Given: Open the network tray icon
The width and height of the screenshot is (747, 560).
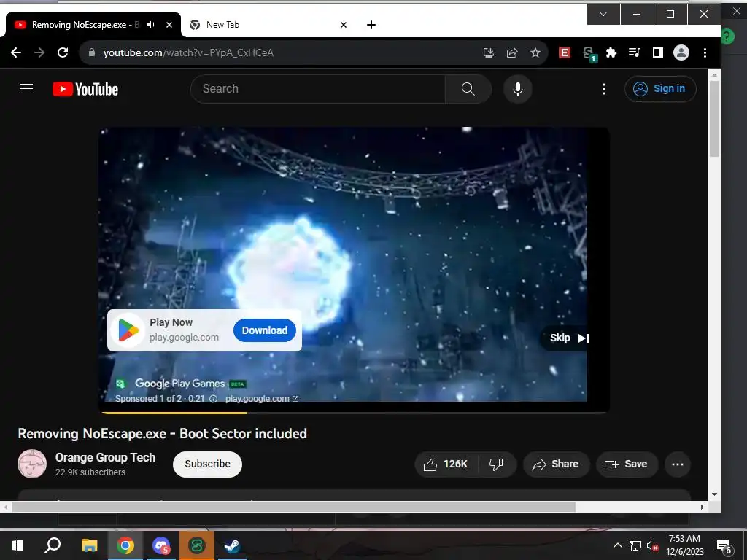Looking at the screenshot, I should tap(635, 545).
